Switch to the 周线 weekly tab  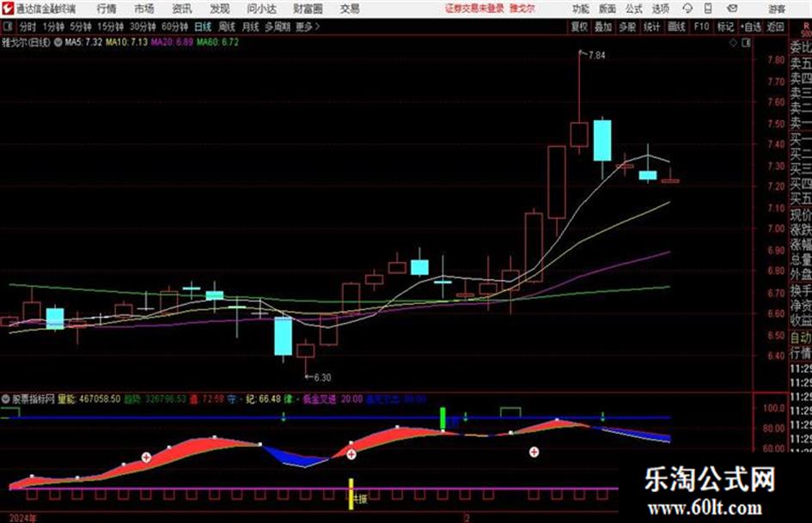point(226,27)
